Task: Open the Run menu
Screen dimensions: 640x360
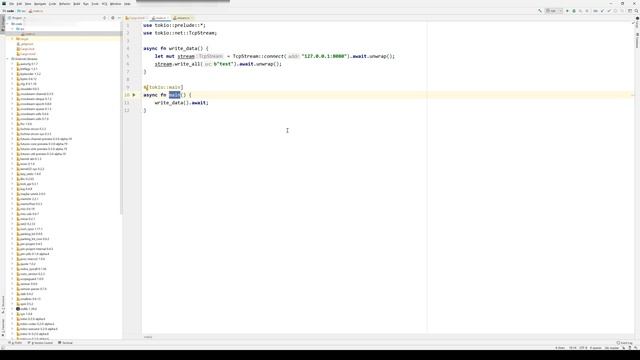Action: coord(86,4)
